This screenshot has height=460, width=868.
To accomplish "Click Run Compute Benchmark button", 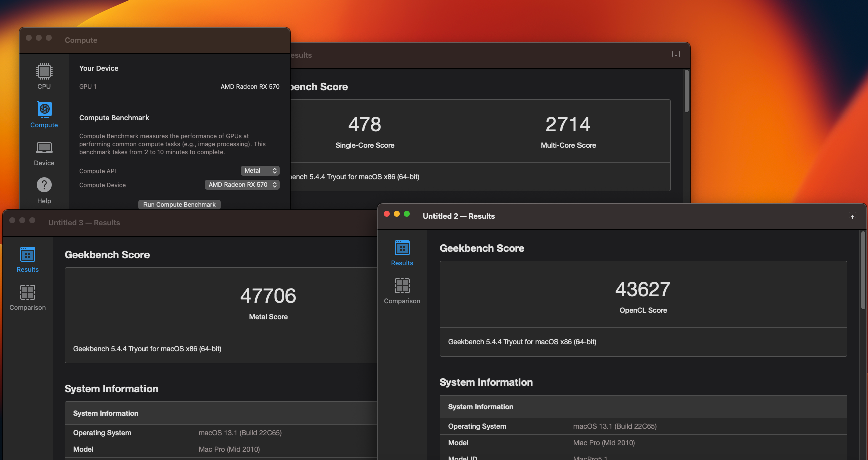I will coord(180,204).
